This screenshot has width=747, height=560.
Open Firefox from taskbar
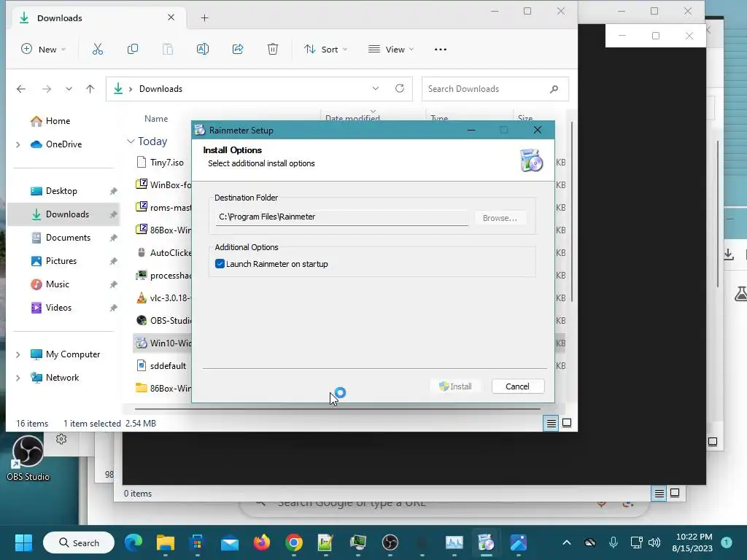[262, 542]
